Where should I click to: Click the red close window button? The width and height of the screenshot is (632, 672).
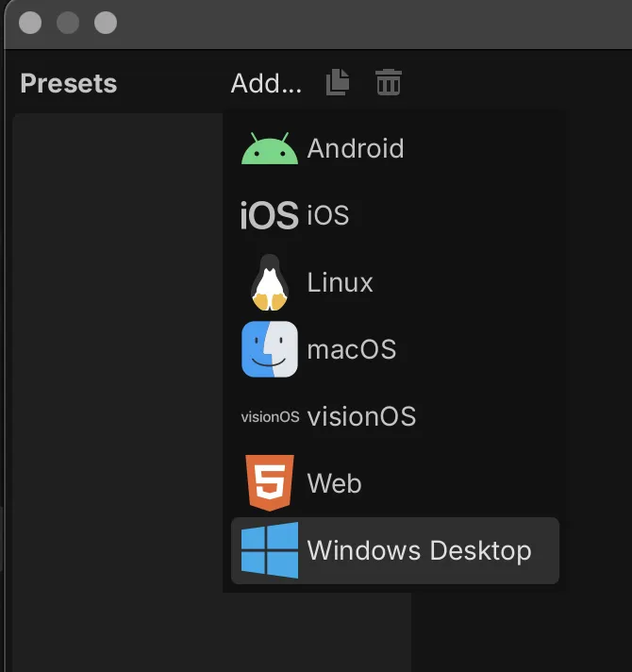point(30,23)
